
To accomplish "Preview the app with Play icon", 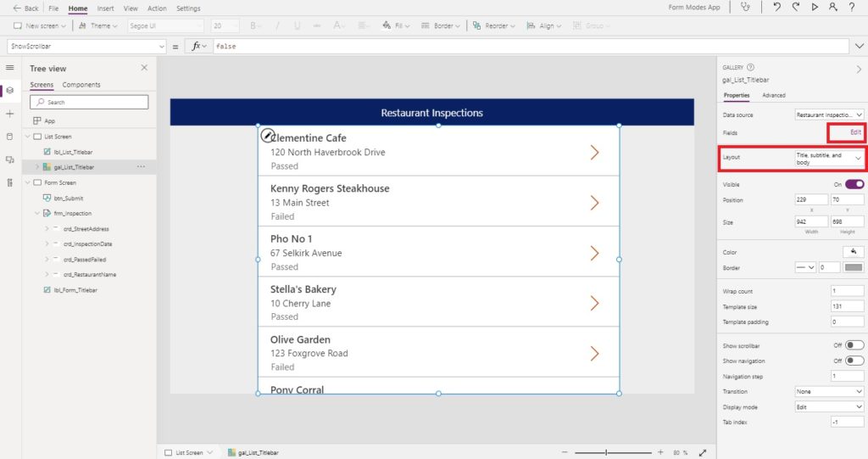I will (x=815, y=7).
